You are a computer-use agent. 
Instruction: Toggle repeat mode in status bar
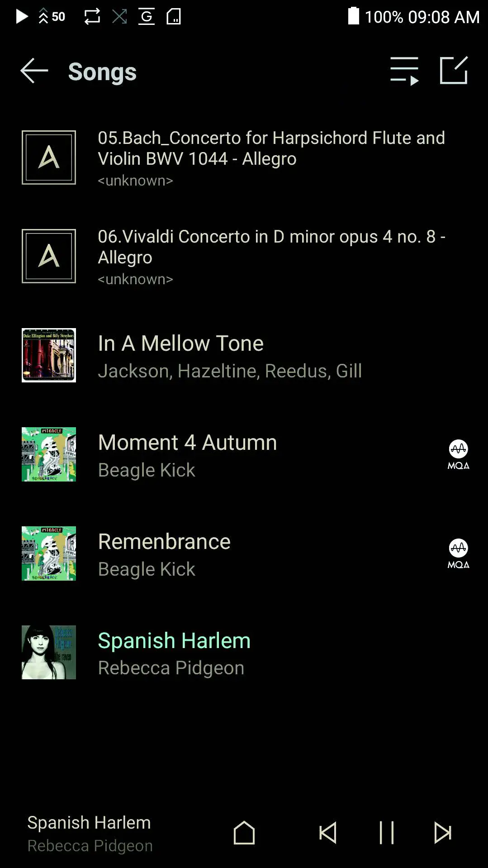(92, 17)
